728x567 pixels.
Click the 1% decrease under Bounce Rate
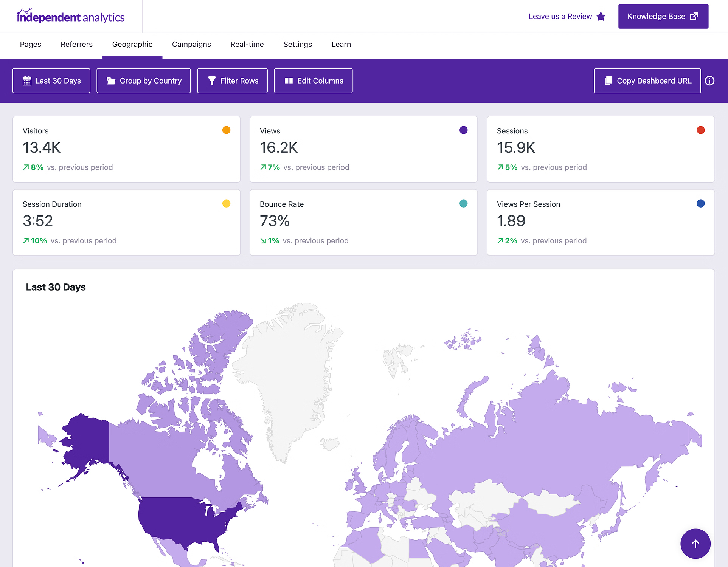click(x=270, y=240)
